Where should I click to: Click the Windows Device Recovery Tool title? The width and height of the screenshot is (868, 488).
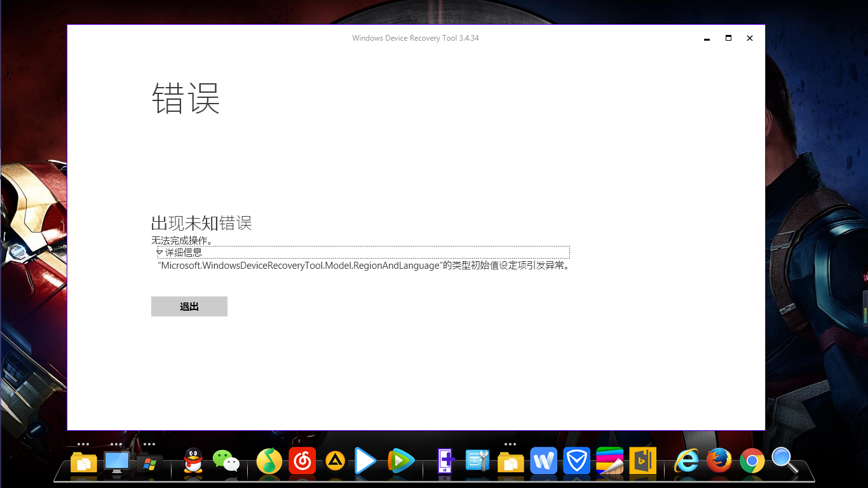(x=416, y=38)
